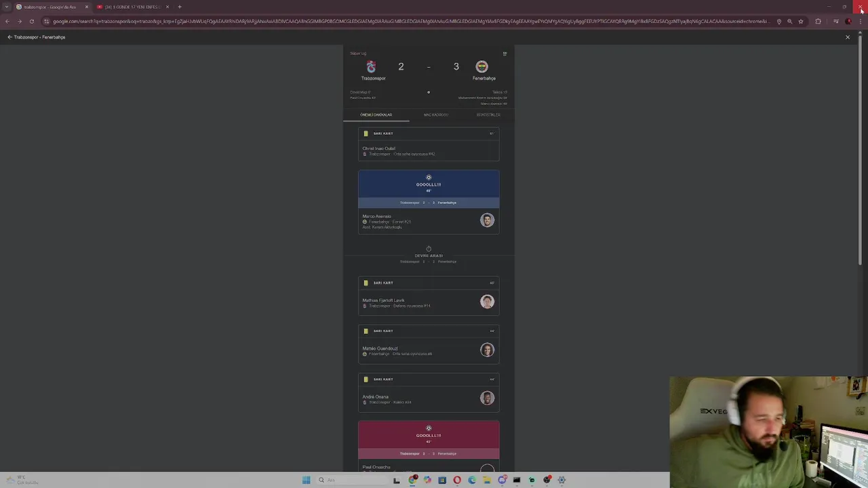Viewport: 868px width, 488px height.
Task: Reload the page
Action: 31,21
